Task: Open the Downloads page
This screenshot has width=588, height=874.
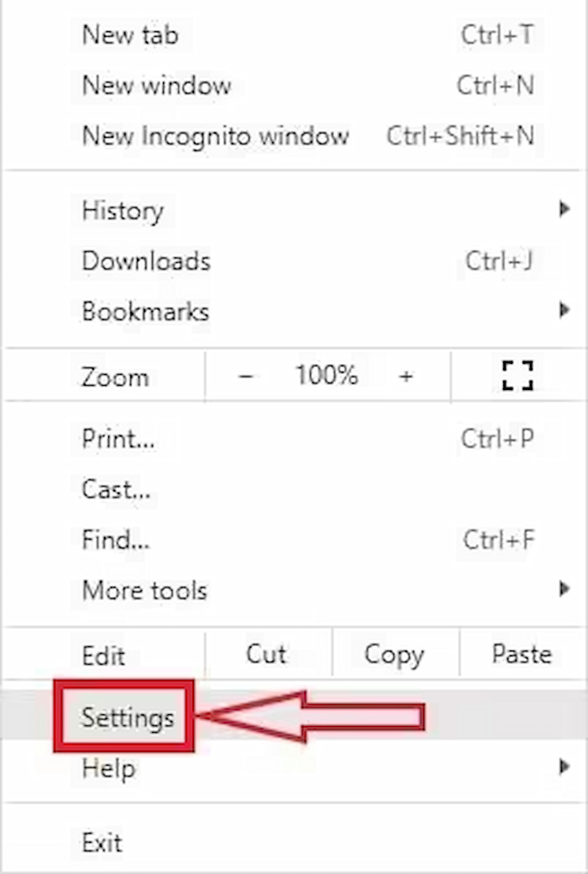Action: (146, 261)
